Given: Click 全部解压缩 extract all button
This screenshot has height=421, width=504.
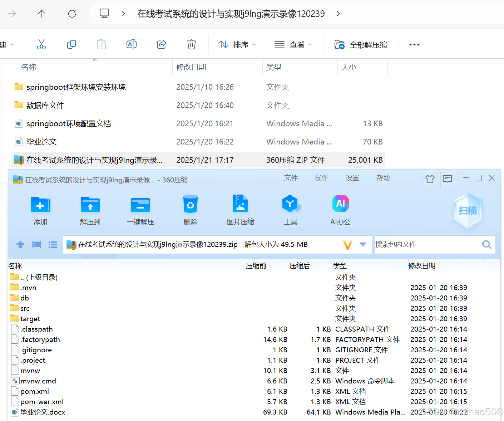Looking at the screenshot, I should [361, 45].
